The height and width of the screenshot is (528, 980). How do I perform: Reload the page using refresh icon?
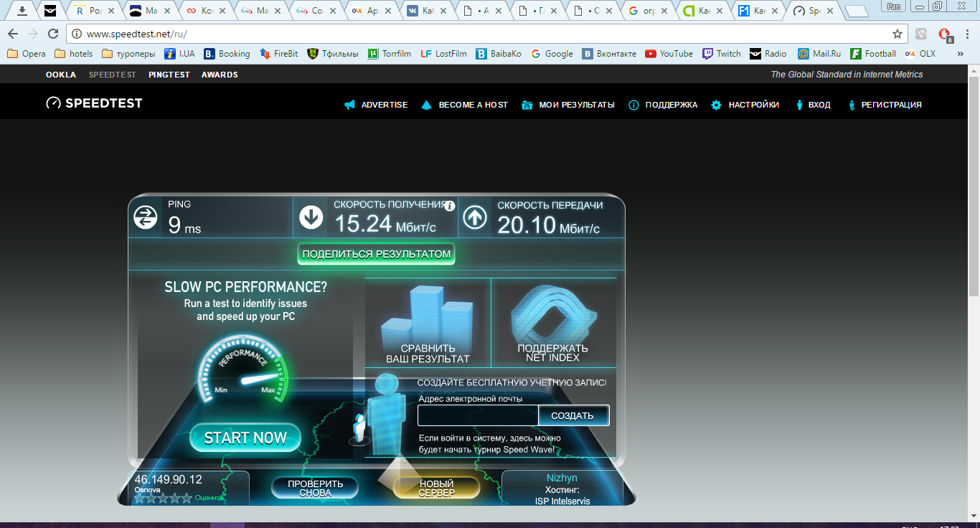click(x=53, y=34)
